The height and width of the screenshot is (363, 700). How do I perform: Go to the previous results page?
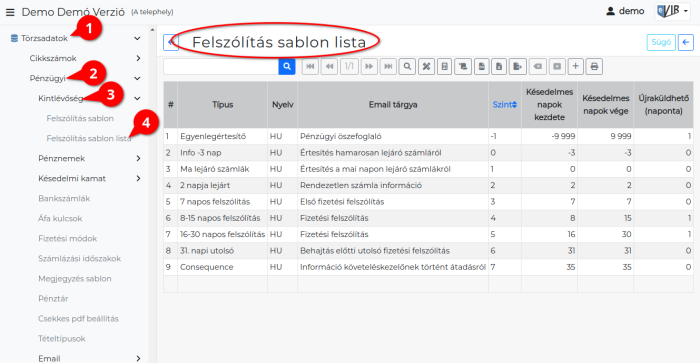[x=329, y=67]
